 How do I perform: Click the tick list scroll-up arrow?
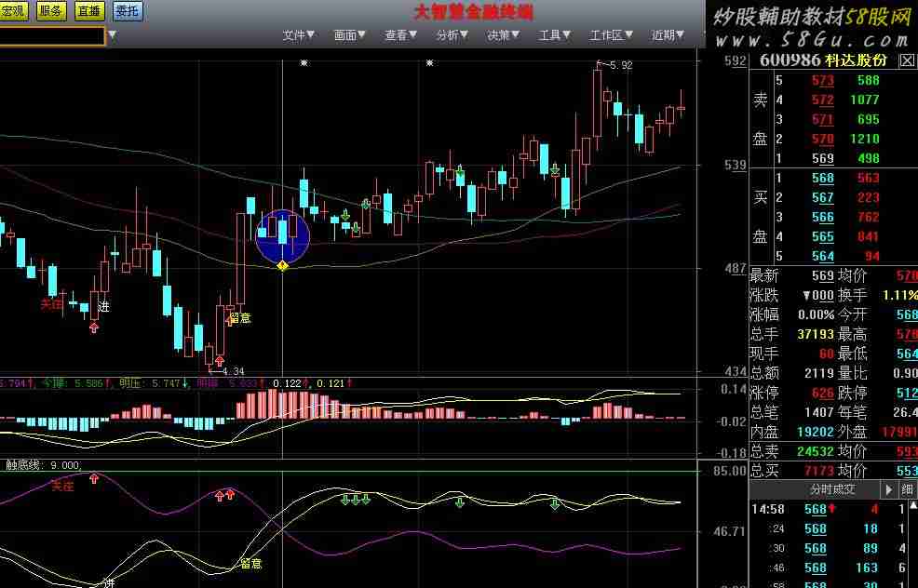(912, 504)
